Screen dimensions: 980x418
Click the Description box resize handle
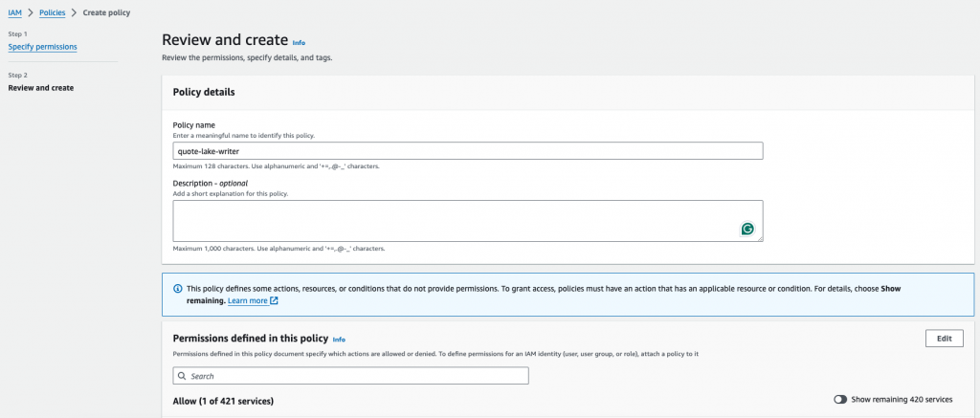tap(759, 238)
